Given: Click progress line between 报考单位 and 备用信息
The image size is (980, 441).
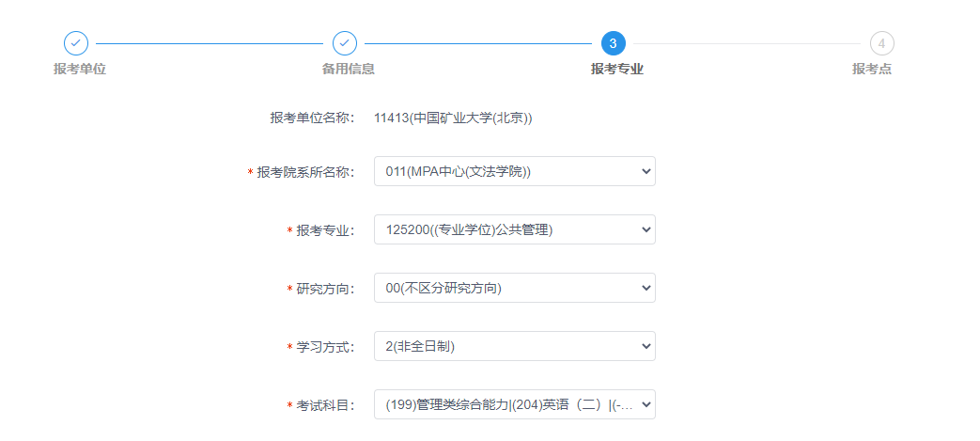Looking at the screenshot, I should pyautogui.click(x=210, y=43).
